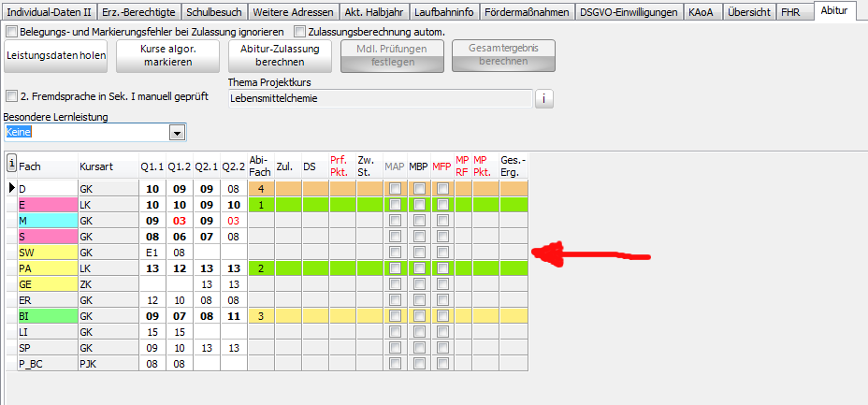Switch to Fördermaßnahmen tab
Image resolution: width=868 pixels, height=405 pixels.
[527, 11]
